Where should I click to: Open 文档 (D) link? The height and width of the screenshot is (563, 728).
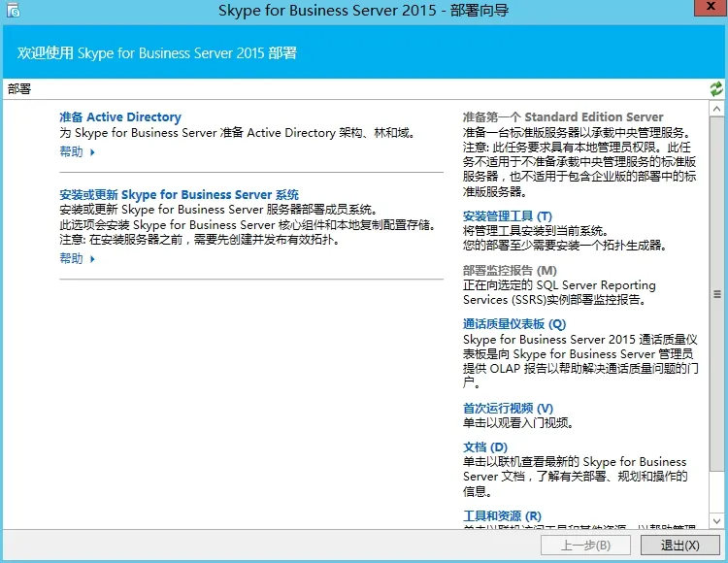484,447
